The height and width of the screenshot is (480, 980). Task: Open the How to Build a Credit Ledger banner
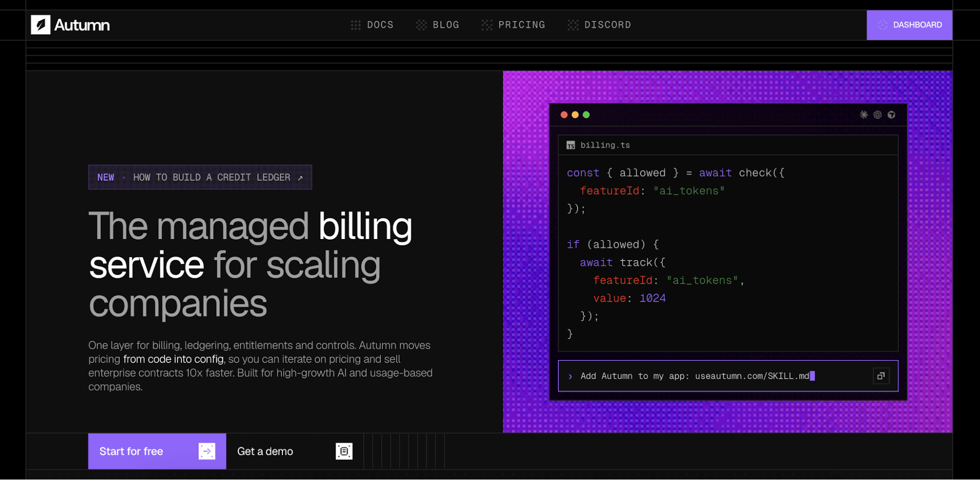point(200,177)
